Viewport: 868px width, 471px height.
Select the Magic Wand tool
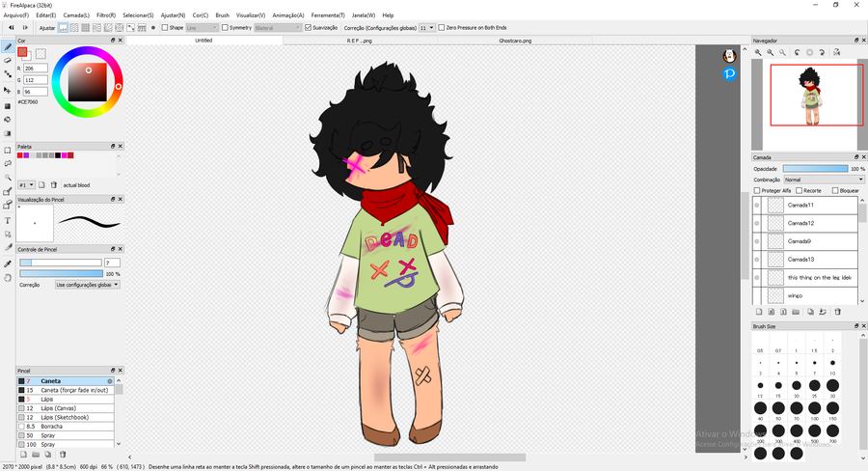click(x=8, y=178)
